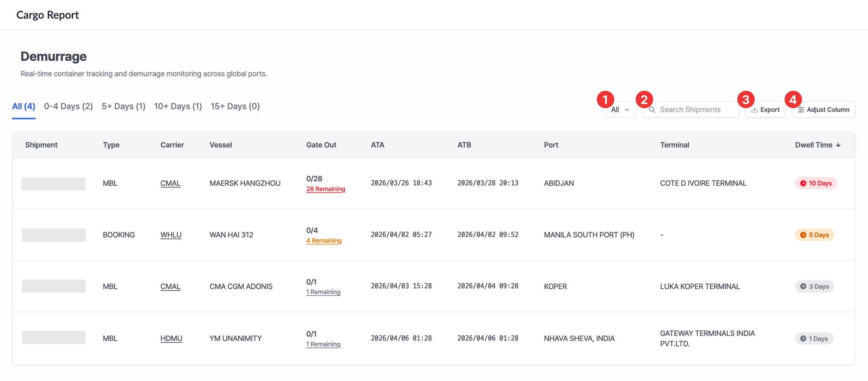
Task: Show the 15+ Days tab
Action: [235, 106]
